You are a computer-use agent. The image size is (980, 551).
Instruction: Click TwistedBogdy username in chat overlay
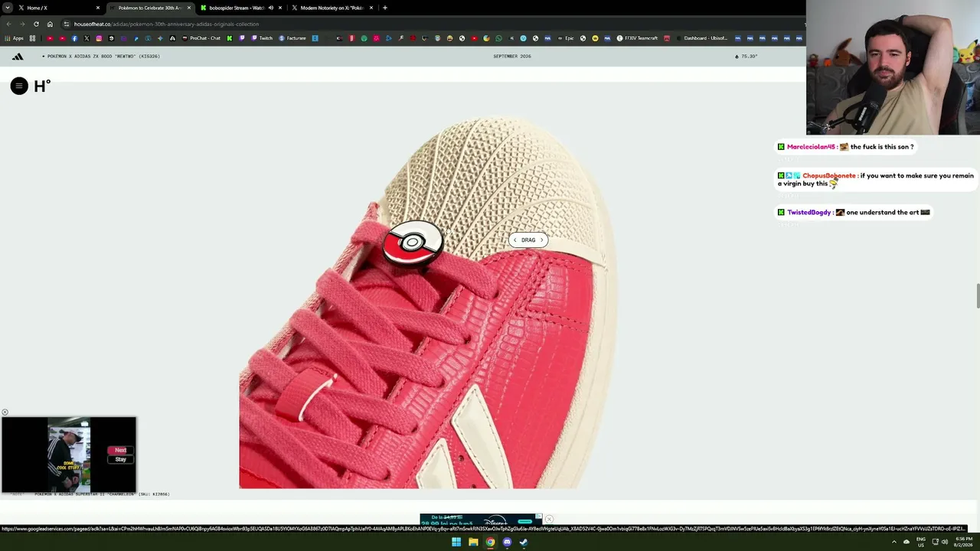click(808, 213)
